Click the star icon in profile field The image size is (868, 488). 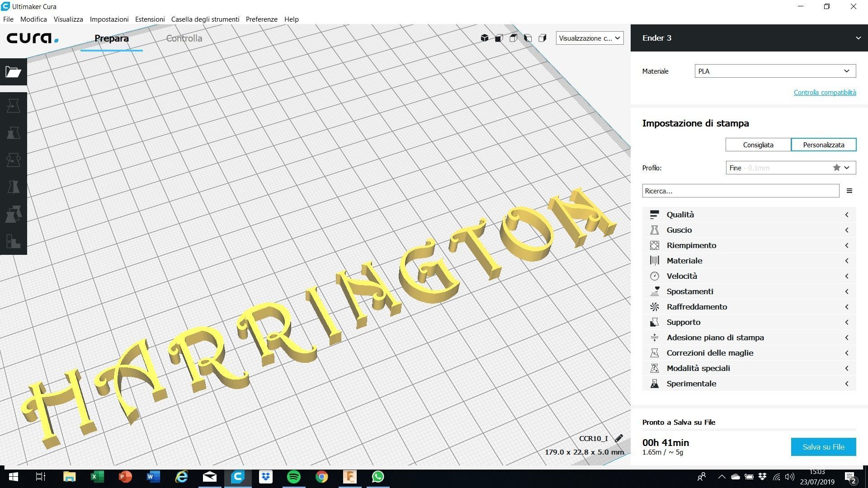(x=836, y=168)
